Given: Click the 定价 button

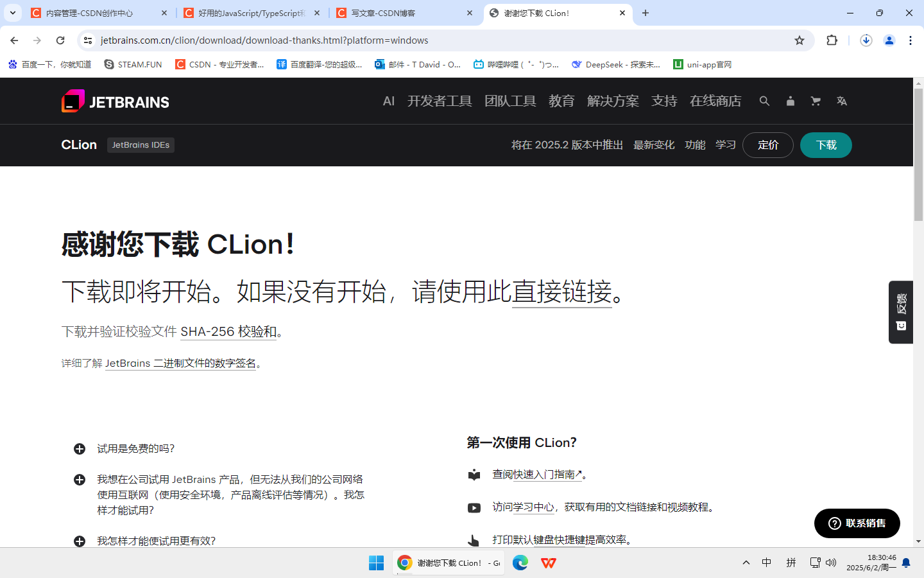Looking at the screenshot, I should [x=768, y=145].
